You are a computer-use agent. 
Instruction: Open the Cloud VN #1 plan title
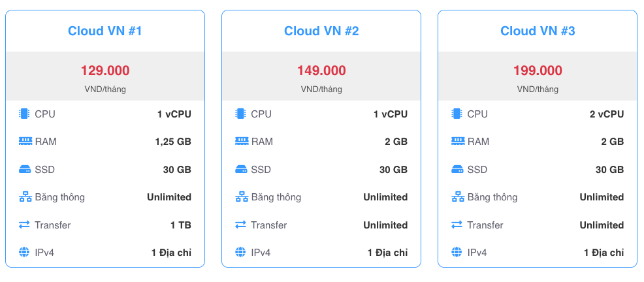pyautogui.click(x=105, y=31)
